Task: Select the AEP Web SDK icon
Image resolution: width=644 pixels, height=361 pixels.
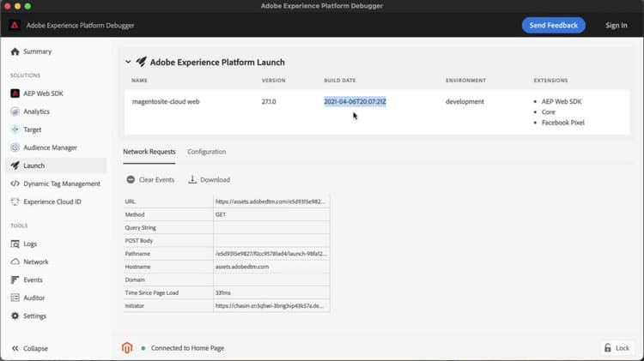Action: point(15,93)
